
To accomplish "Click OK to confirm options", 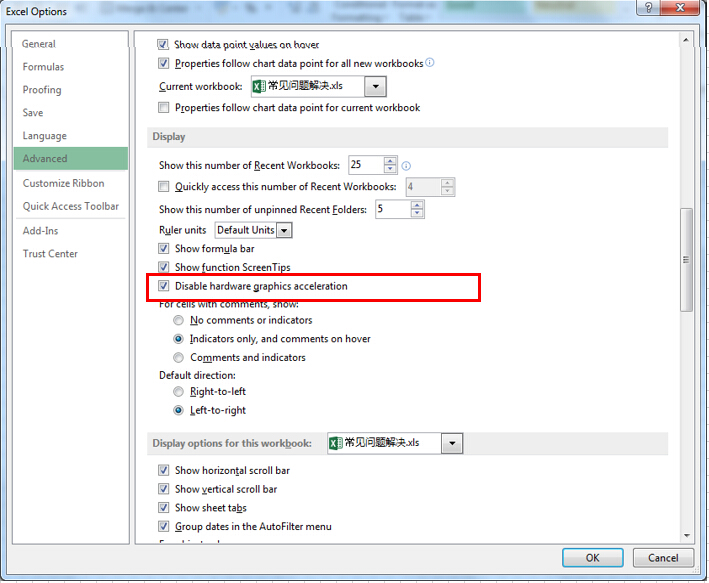I will tap(592, 558).
